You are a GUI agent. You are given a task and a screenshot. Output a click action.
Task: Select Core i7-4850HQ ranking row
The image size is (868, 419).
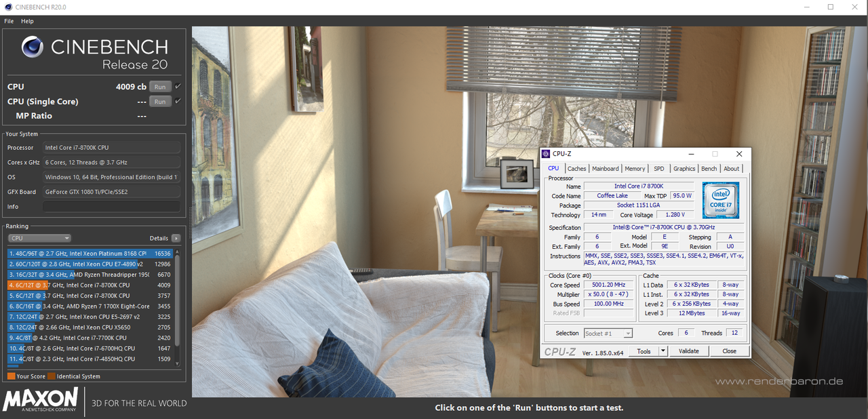click(90, 359)
